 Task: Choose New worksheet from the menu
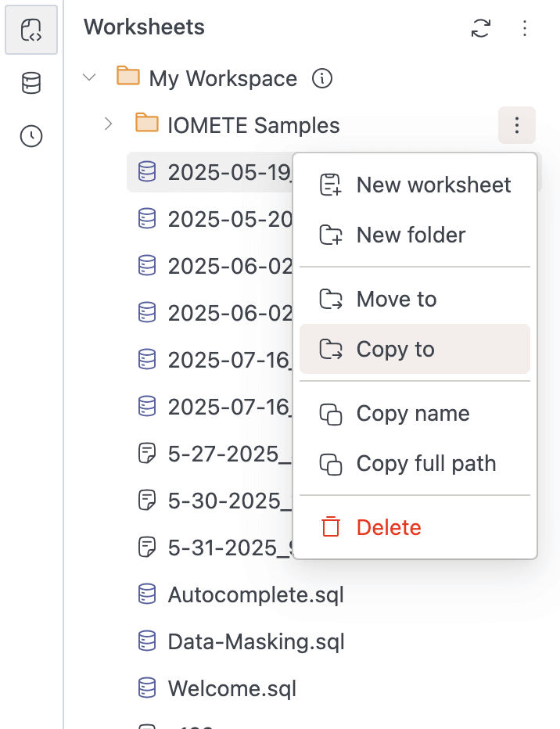tap(433, 185)
